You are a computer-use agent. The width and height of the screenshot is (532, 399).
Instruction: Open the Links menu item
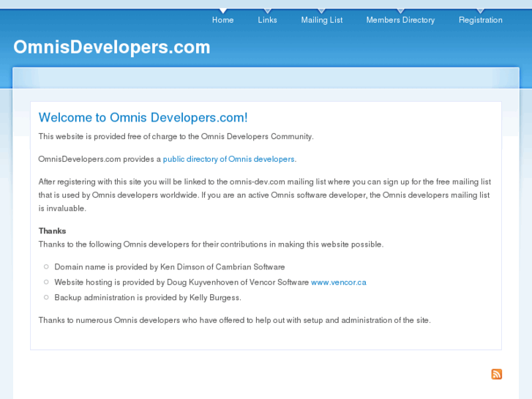pos(267,20)
